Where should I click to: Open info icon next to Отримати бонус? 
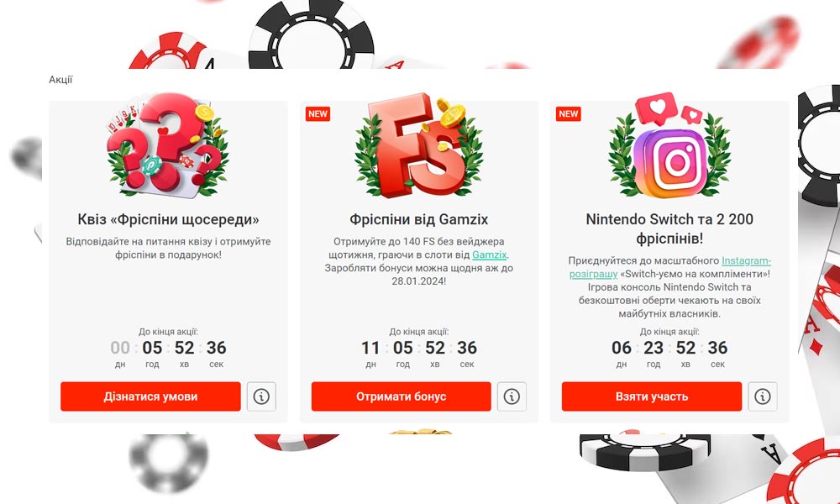pyautogui.click(x=512, y=396)
